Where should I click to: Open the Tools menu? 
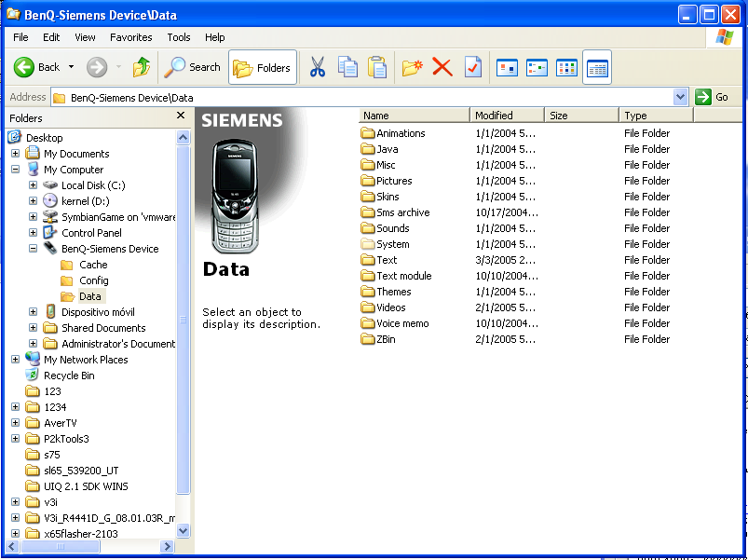[179, 37]
